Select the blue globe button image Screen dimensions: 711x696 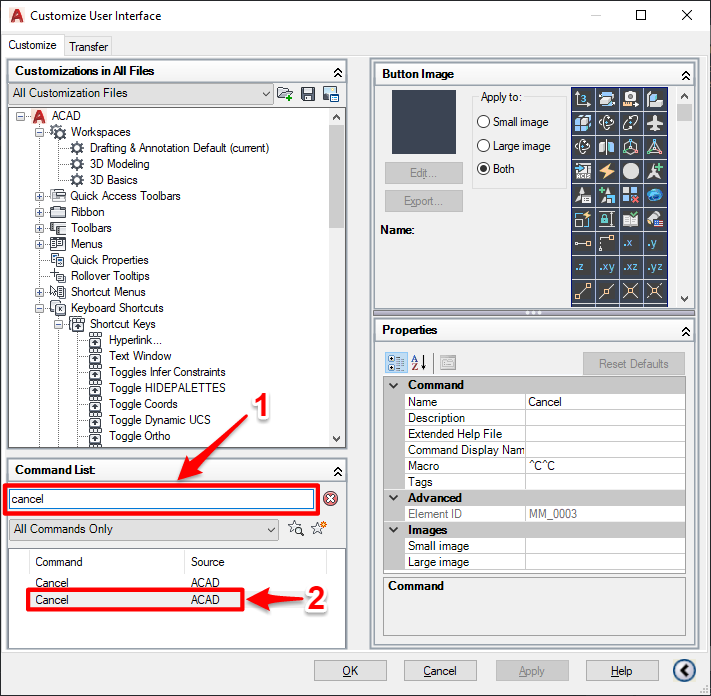pos(655,195)
